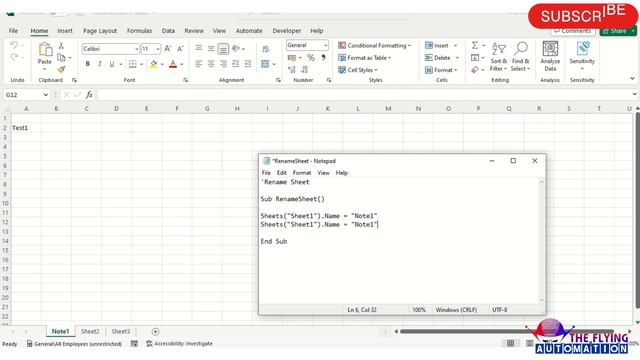Apply Percent Style format

click(311, 58)
